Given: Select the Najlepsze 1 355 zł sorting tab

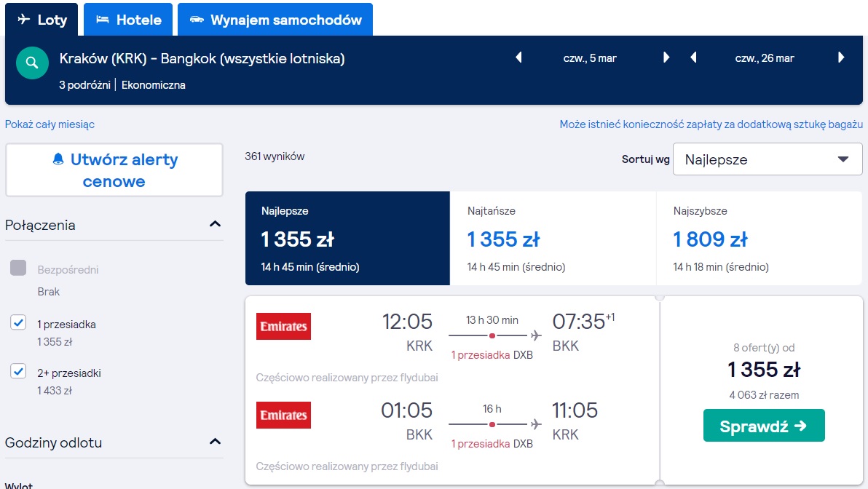Looking at the screenshot, I should (x=347, y=239).
